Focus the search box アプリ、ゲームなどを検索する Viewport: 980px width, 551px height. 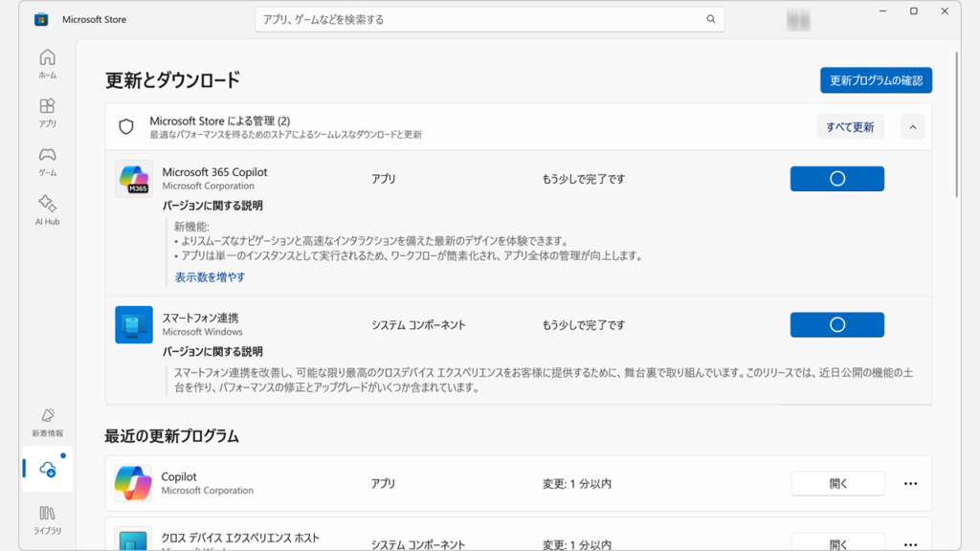(x=489, y=19)
